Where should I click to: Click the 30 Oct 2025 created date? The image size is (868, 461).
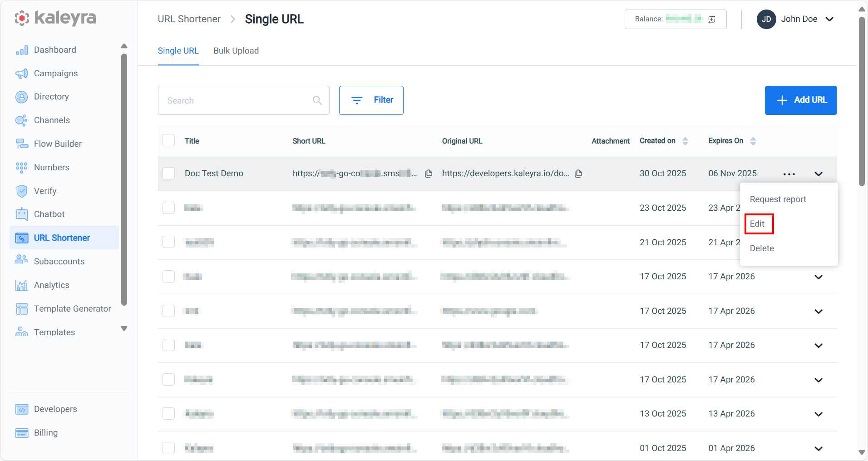click(663, 173)
